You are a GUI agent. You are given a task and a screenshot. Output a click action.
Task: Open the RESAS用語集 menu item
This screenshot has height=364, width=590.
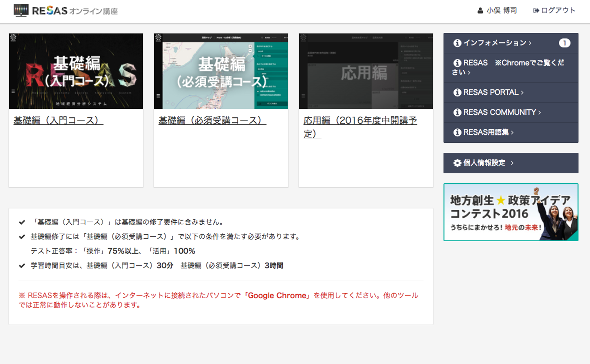[510, 132]
